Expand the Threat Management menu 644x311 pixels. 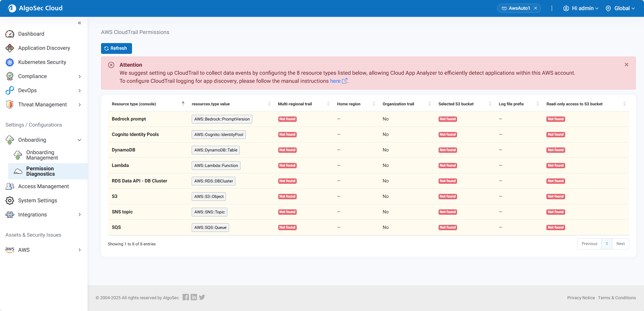[79, 105]
